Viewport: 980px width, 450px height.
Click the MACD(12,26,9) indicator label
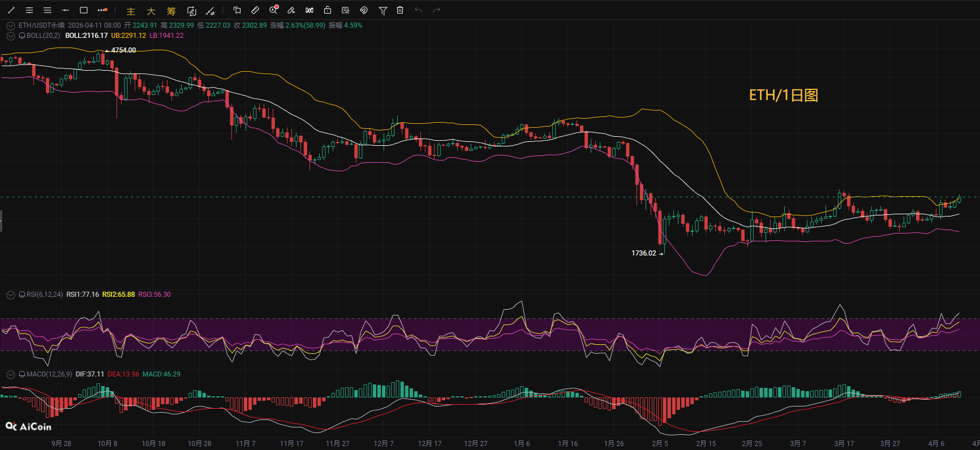click(49, 374)
